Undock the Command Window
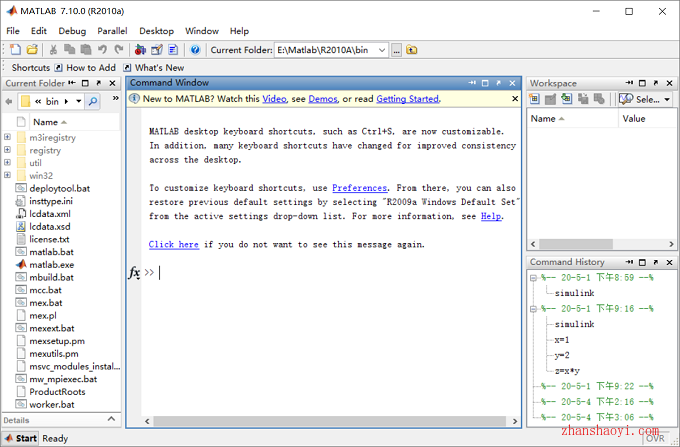The width and height of the screenshot is (680, 447). (x=499, y=83)
